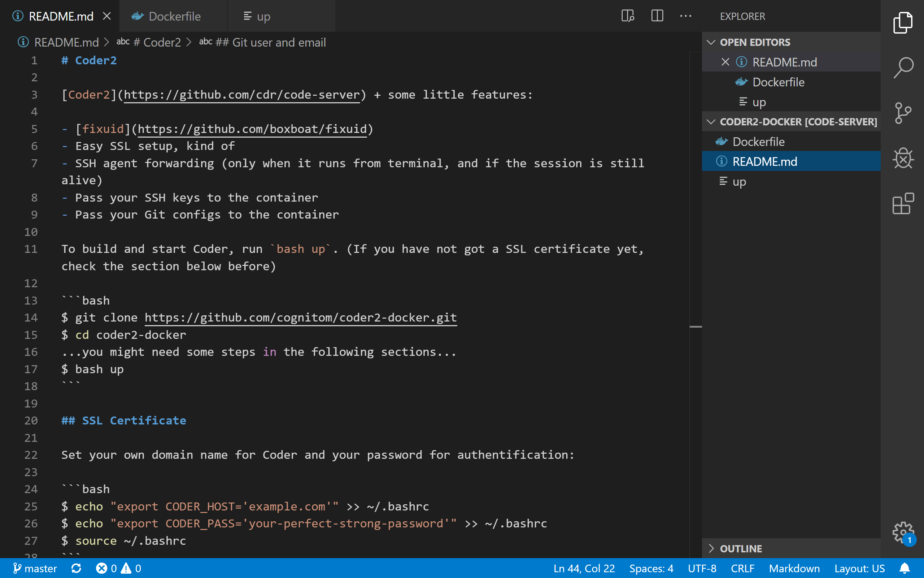Open preview to the side icon

pyautogui.click(x=627, y=16)
